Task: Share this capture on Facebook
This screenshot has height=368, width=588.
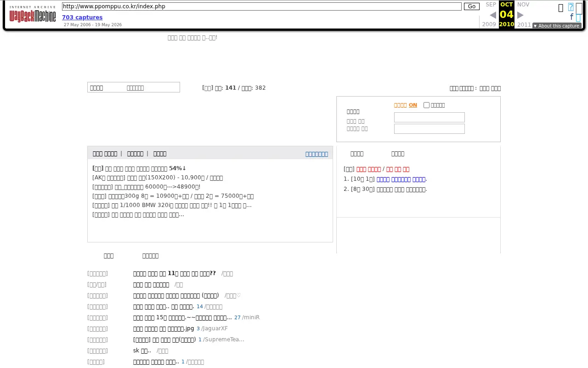Action: 572,17
